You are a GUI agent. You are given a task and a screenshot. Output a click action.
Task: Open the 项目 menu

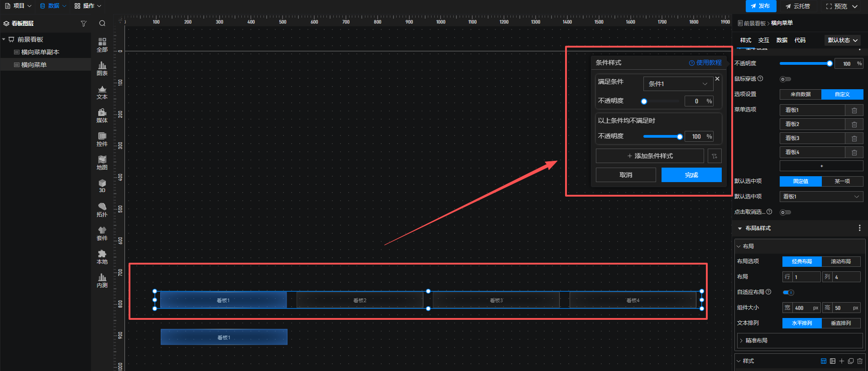tap(18, 6)
